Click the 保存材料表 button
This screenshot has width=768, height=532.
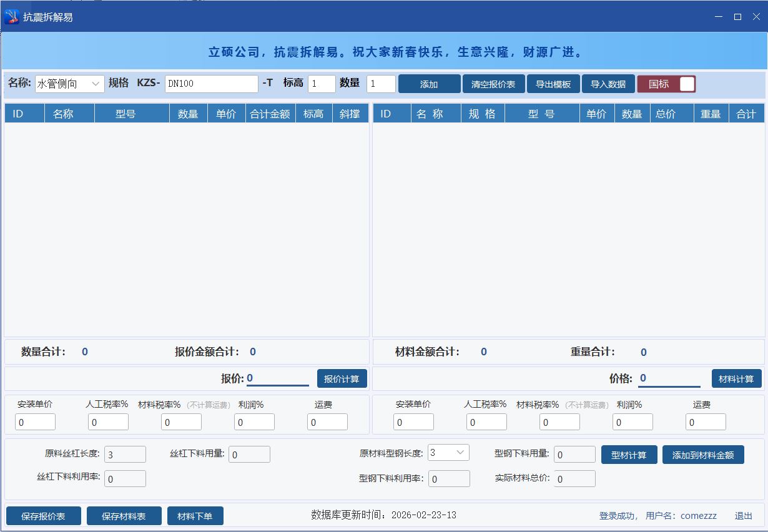(x=124, y=516)
